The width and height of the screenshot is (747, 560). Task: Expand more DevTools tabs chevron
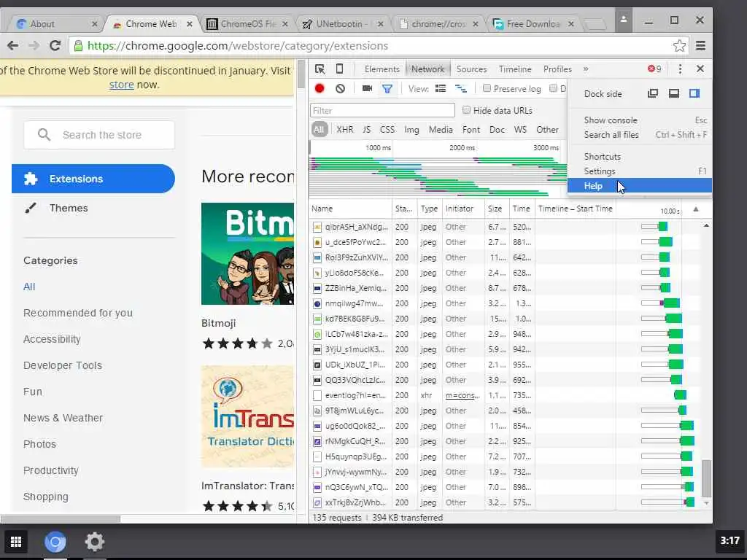(586, 69)
